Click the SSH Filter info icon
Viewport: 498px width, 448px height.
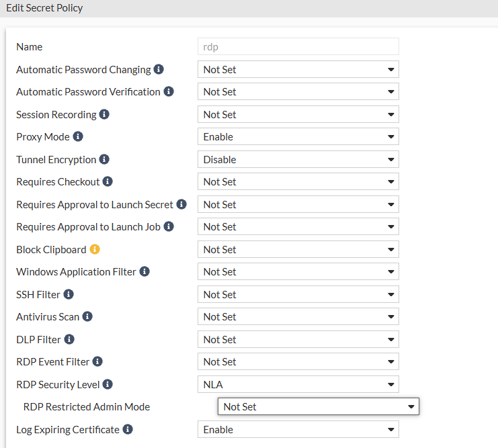69,294
